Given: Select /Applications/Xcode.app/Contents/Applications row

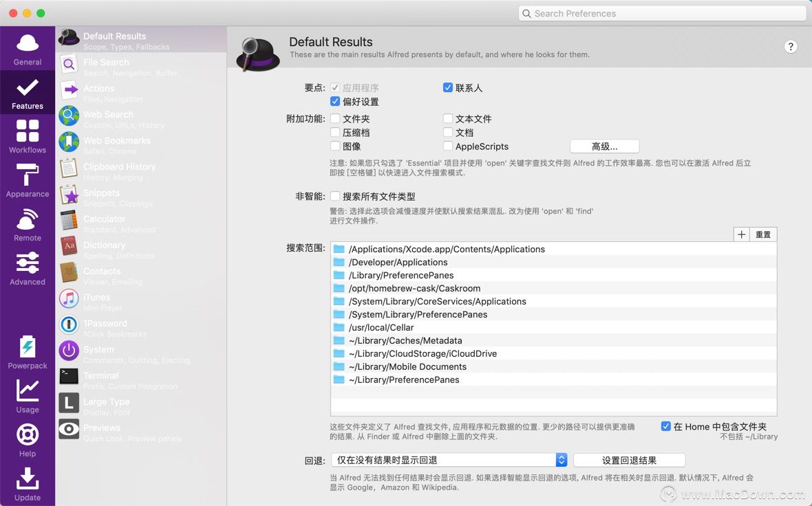Looking at the screenshot, I should (553, 249).
